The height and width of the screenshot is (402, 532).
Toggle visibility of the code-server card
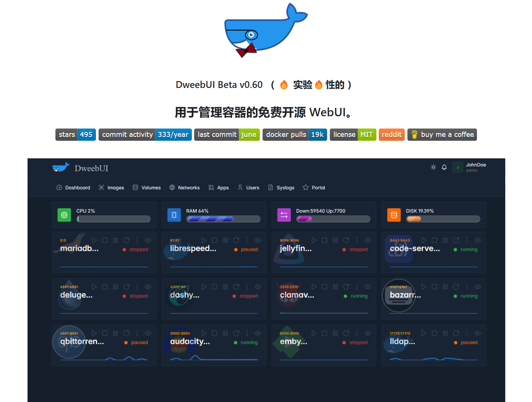(x=478, y=240)
